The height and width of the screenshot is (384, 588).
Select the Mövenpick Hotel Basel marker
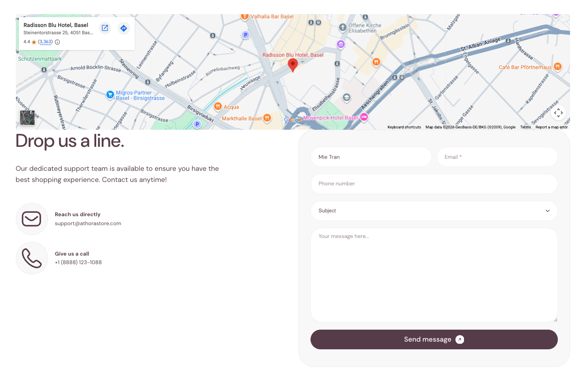click(x=363, y=117)
